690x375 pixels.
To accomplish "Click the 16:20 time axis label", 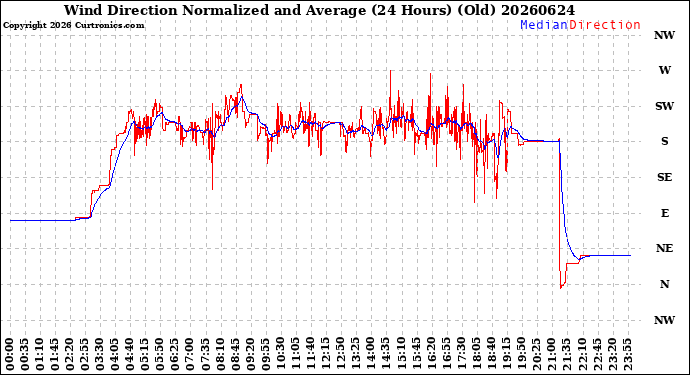I will click(431, 355).
